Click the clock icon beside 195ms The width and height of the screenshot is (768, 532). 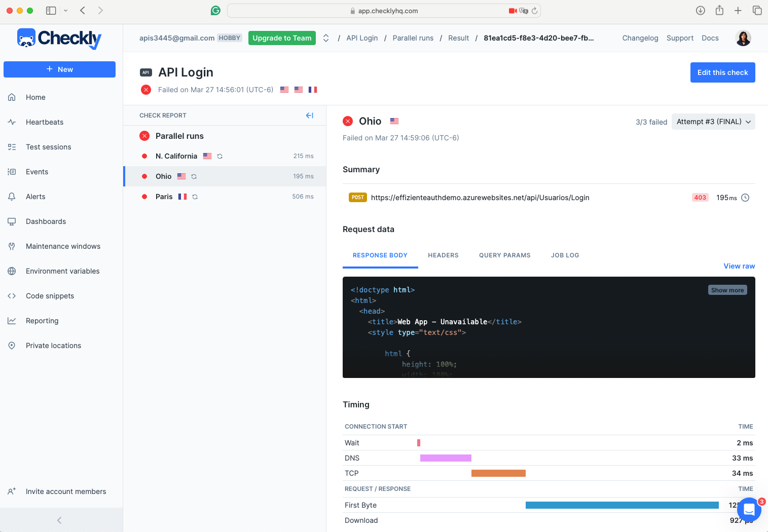click(x=745, y=198)
